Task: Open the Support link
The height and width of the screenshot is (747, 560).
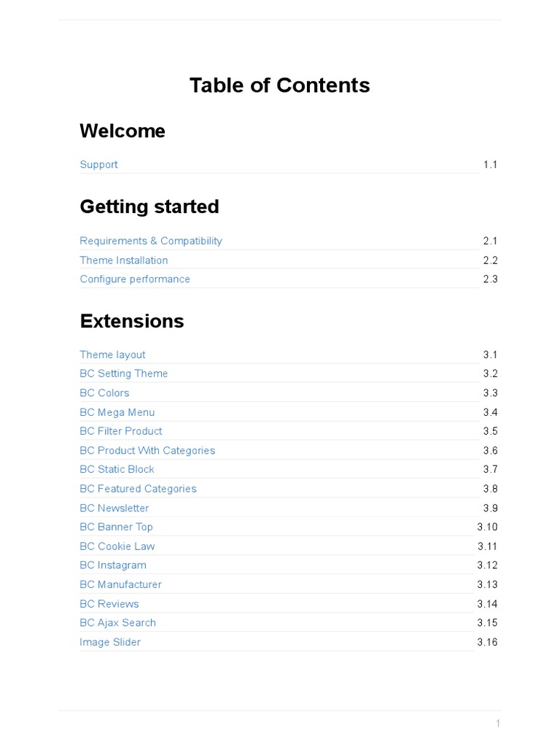Action: pos(98,165)
